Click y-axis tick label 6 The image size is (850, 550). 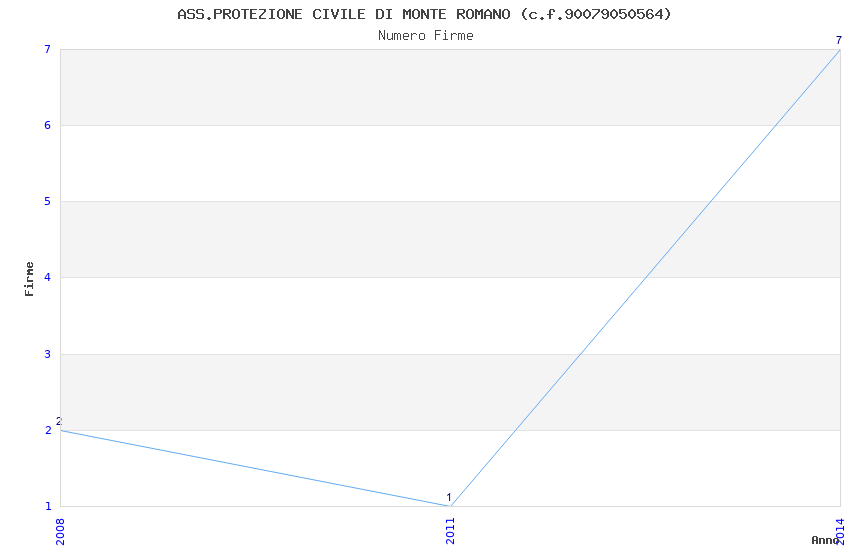pos(46,125)
